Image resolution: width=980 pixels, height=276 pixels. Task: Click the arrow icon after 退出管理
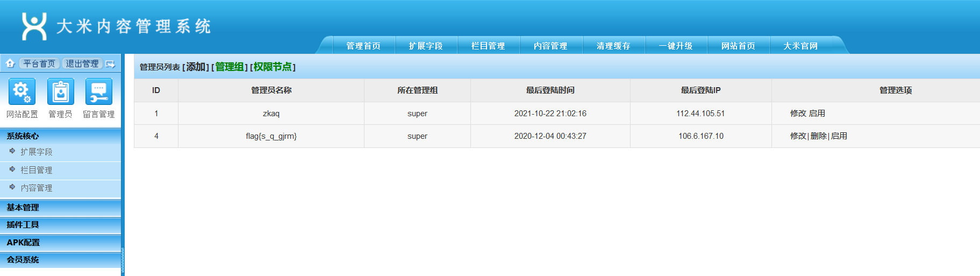pyautogui.click(x=110, y=64)
